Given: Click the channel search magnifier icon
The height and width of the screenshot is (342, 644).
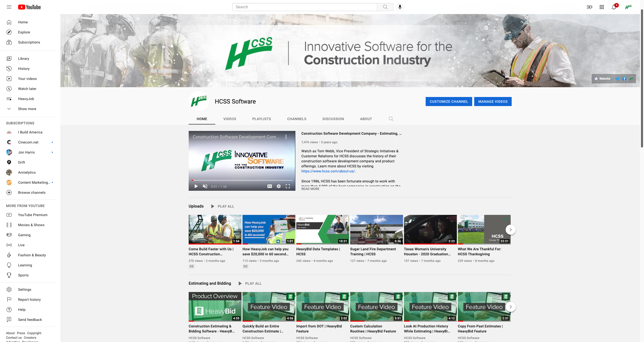Looking at the screenshot, I should pyautogui.click(x=391, y=119).
